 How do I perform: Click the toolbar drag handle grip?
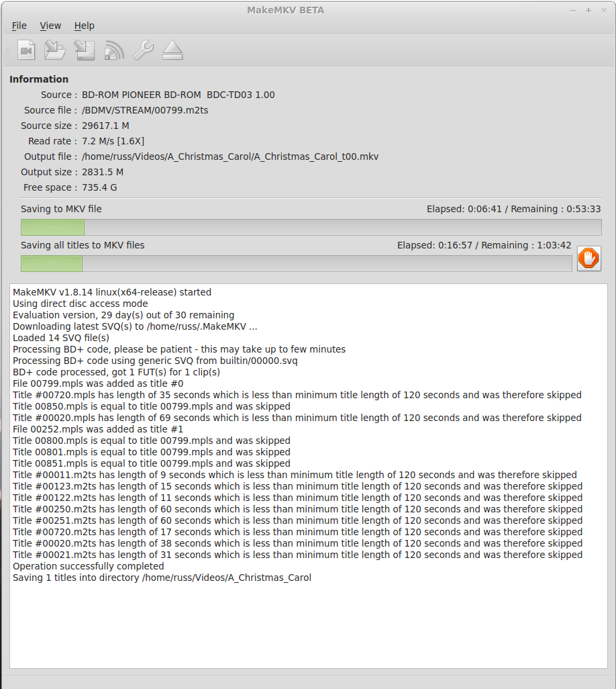tap(7, 50)
